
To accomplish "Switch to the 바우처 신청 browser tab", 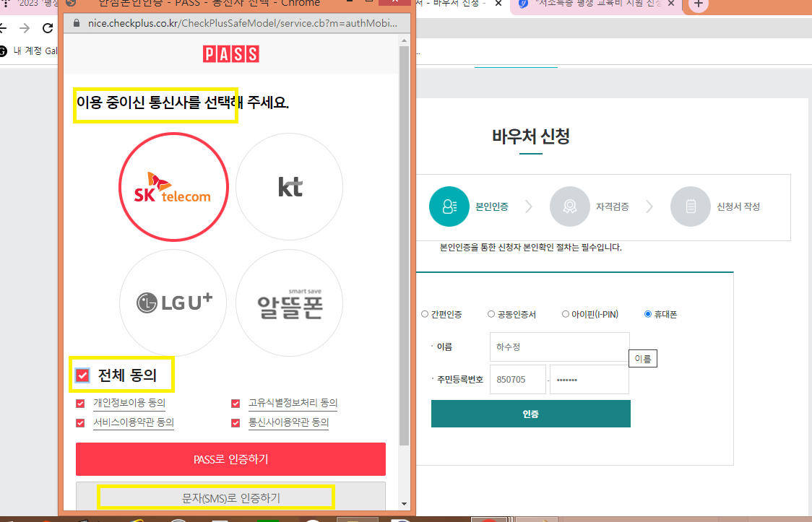I will tap(451, 4).
